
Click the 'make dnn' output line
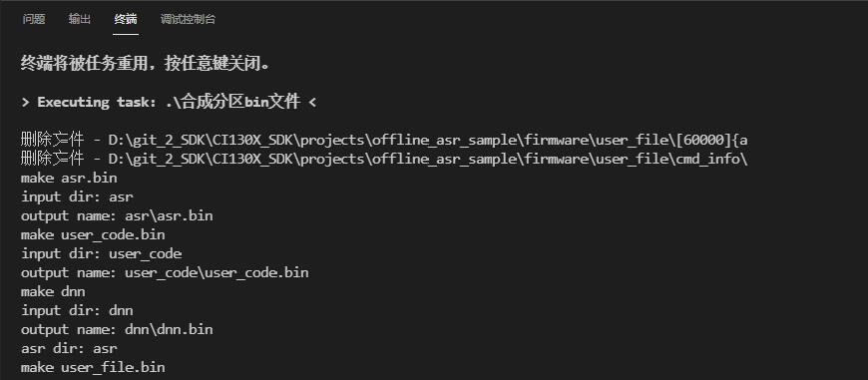tap(53, 291)
